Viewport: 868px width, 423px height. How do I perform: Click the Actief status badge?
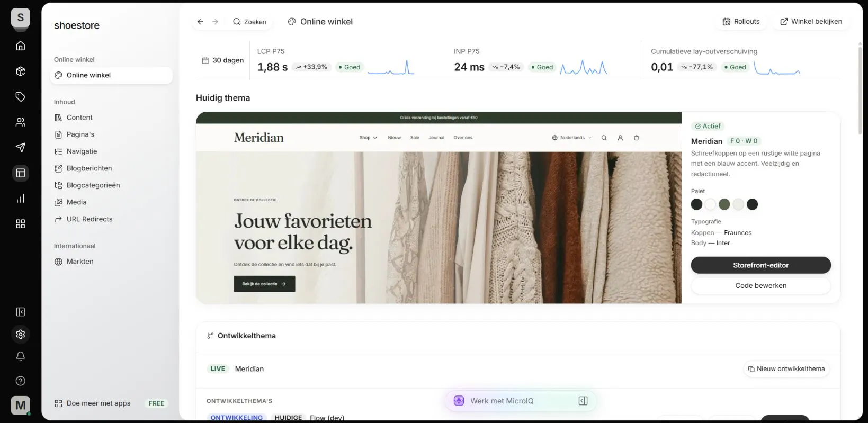(x=708, y=126)
